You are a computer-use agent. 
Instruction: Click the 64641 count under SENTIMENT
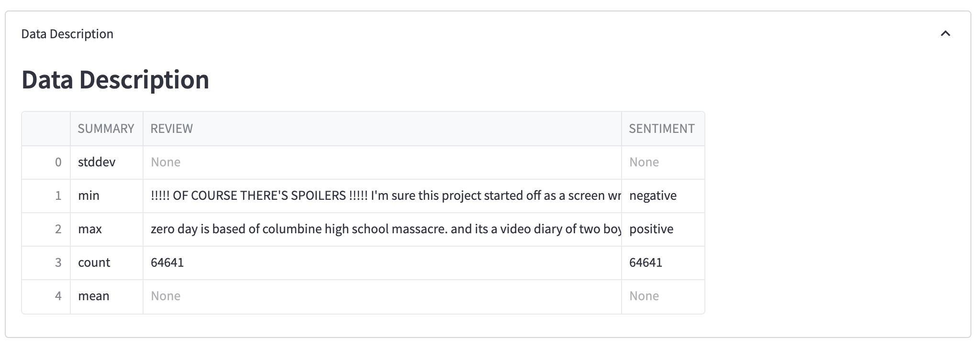tap(646, 262)
